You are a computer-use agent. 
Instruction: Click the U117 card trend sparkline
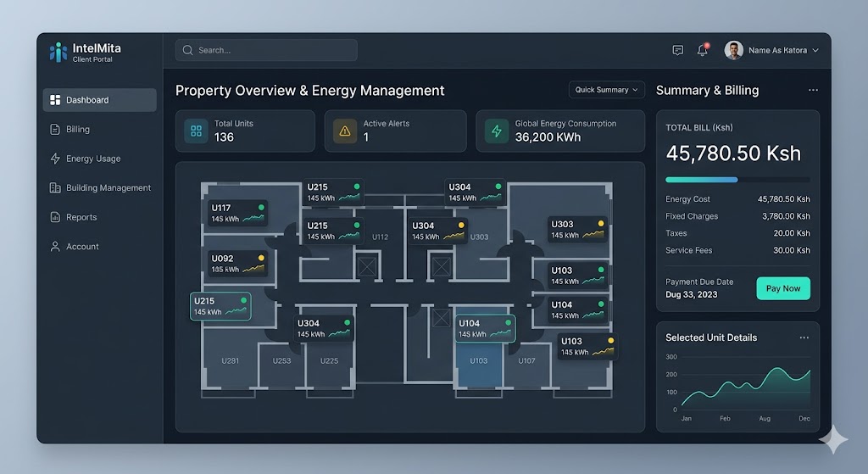(x=253, y=218)
